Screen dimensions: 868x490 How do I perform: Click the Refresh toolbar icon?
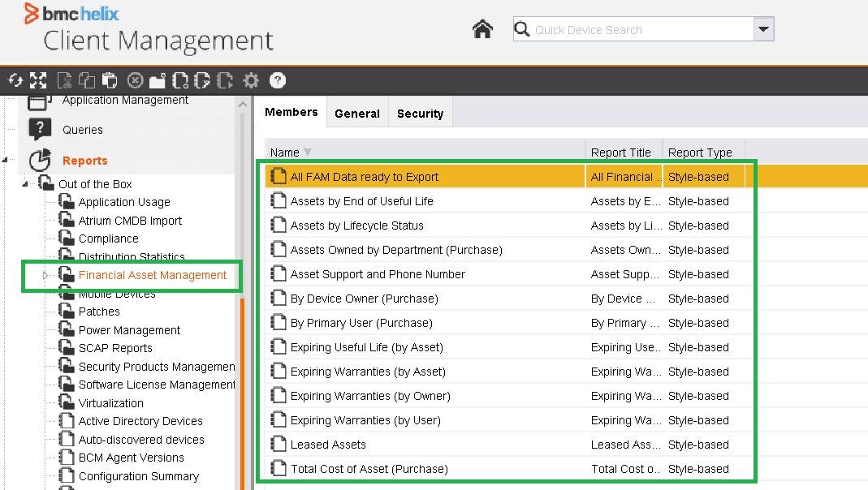point(15,81)
